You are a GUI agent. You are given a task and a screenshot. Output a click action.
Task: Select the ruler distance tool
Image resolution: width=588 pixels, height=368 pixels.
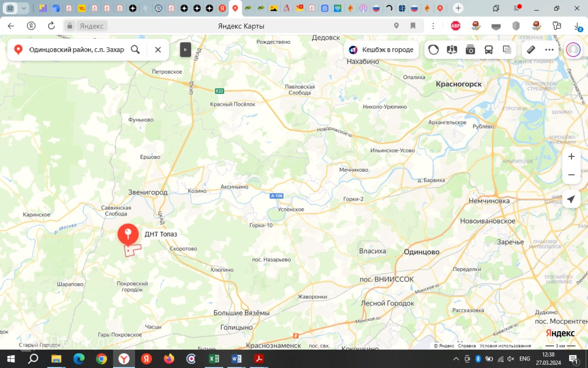[x=531, y=50]
